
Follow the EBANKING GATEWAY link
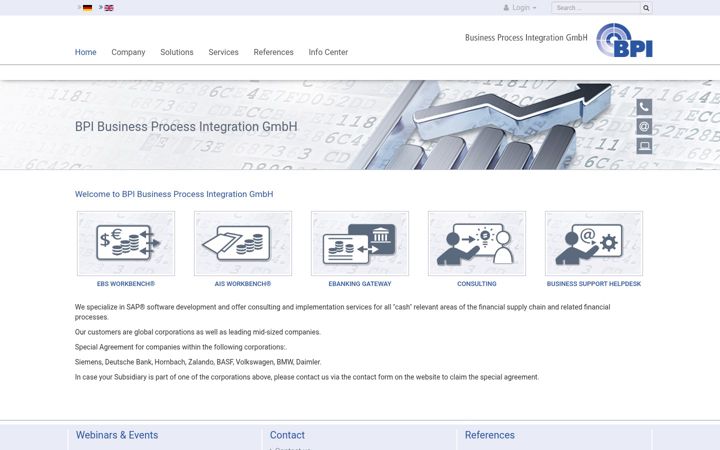[x=360, y=284]
